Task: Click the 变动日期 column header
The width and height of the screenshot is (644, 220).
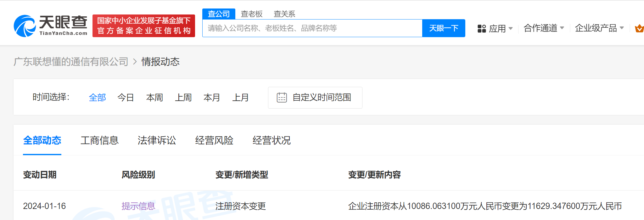Action: (x=40, y=175)
